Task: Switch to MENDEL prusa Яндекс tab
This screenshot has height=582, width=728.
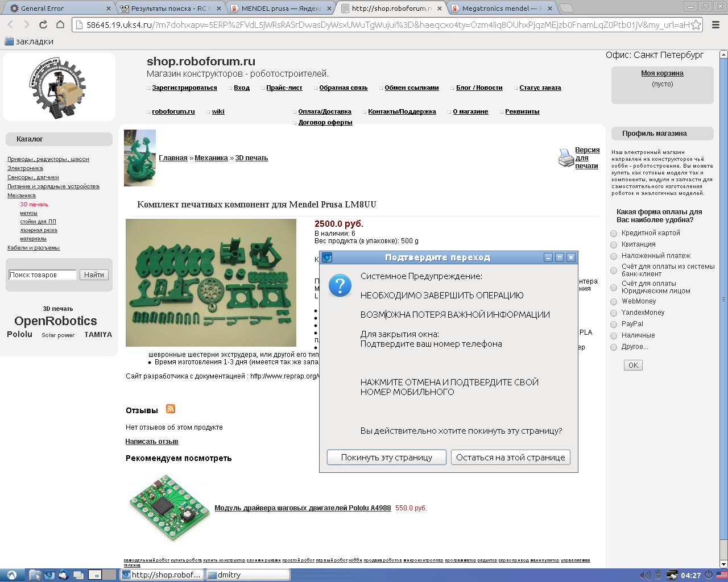Action: point(280,9)
